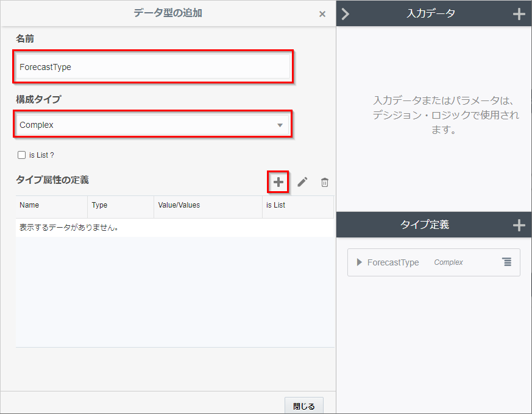The image size is (532, 414).
Task: Click the Value/Values column header
Action: (179, 205)
